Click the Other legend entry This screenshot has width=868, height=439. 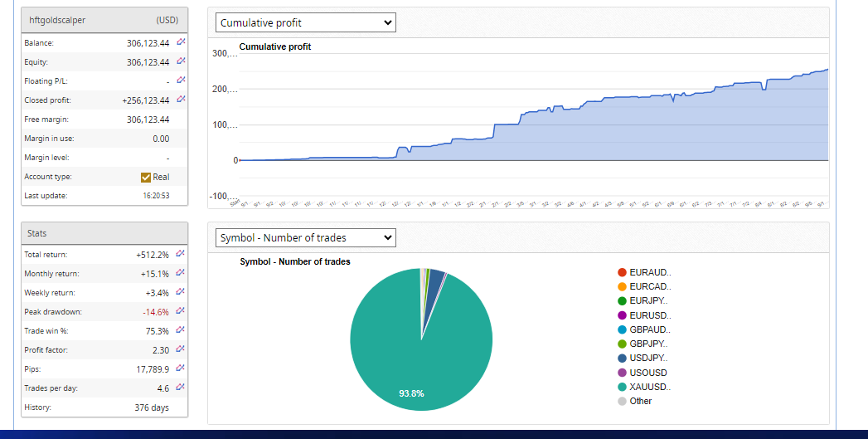pyautogui.click(x=640, y=401)
